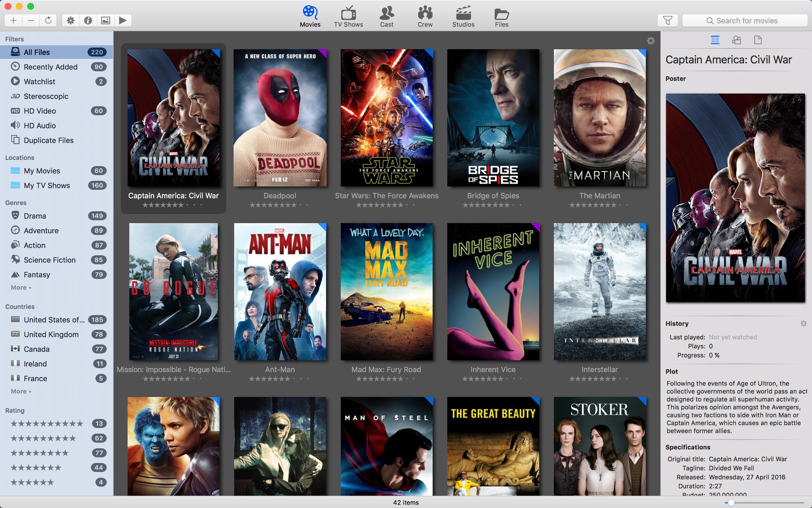Filter by rating row with count 4
The image size is (812, 508).
[56, 482]
